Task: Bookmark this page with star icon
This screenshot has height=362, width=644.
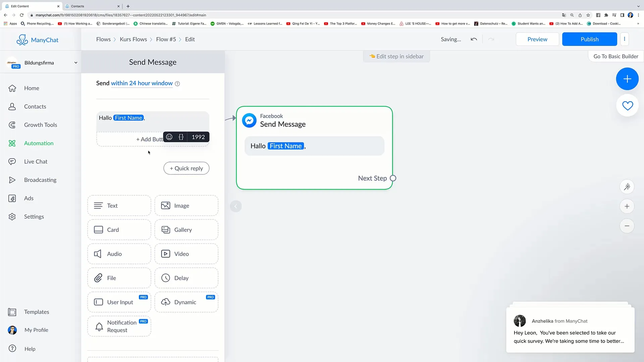Action: click(x=588, y=15)
